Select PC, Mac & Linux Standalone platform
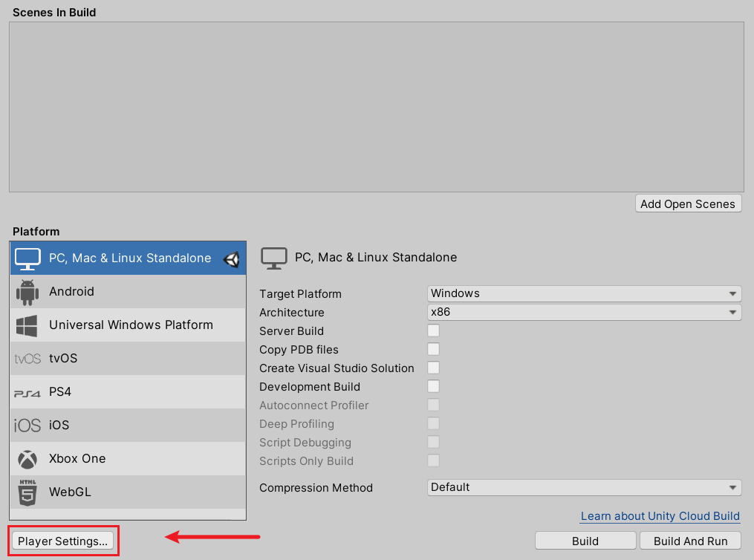754x560 pixels. point(128,258)
